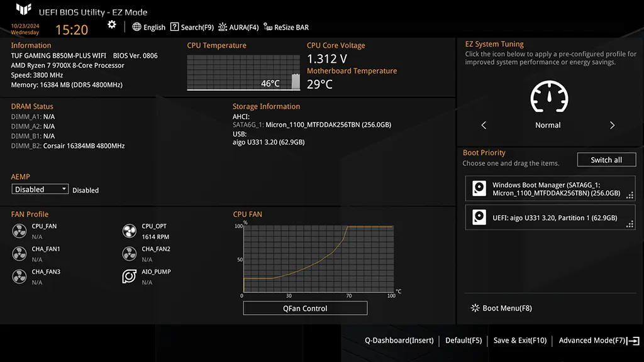The height and width of the screenshot is (362, 644).
Task: Click the CHA_FAN1 fan icon
Action: coord(19,254)
